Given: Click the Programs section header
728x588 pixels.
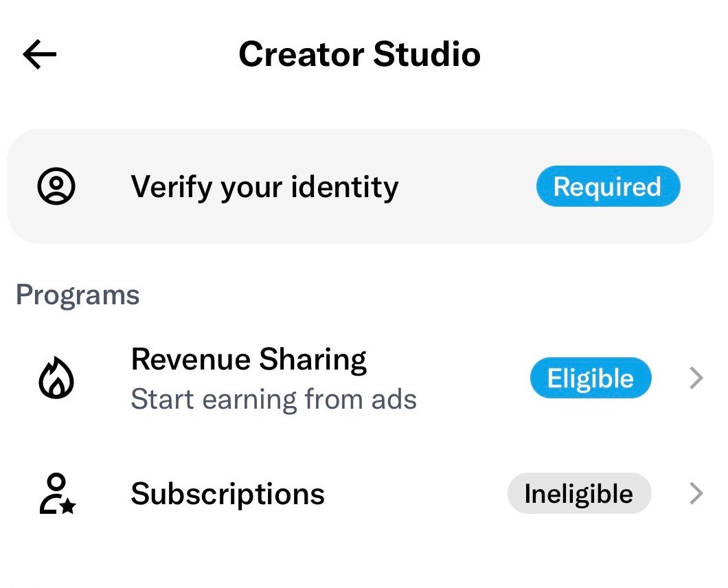Looking at the screenshot, I should point(78,295).
